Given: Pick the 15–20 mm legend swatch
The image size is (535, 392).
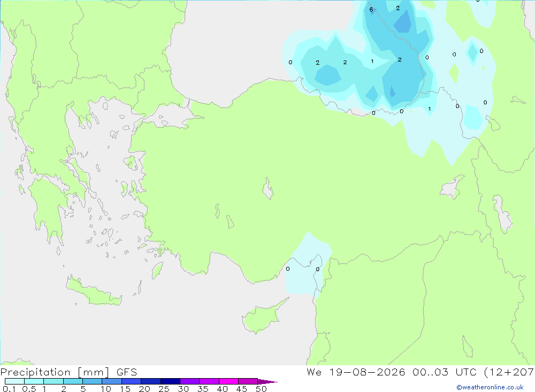Looking at the screenshot, I should (131, 381).
